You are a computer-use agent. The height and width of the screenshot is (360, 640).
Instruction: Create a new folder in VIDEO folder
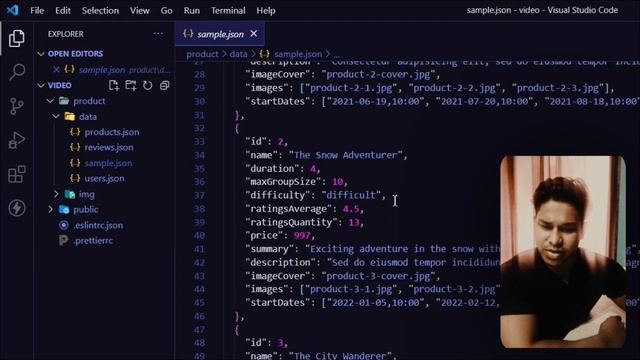131,85
